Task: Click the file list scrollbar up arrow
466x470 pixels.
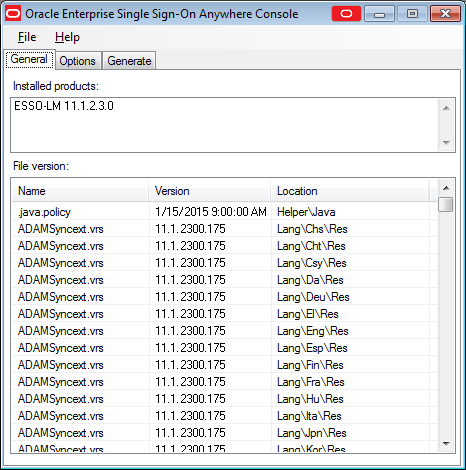Action: click(x=446, y=188)
